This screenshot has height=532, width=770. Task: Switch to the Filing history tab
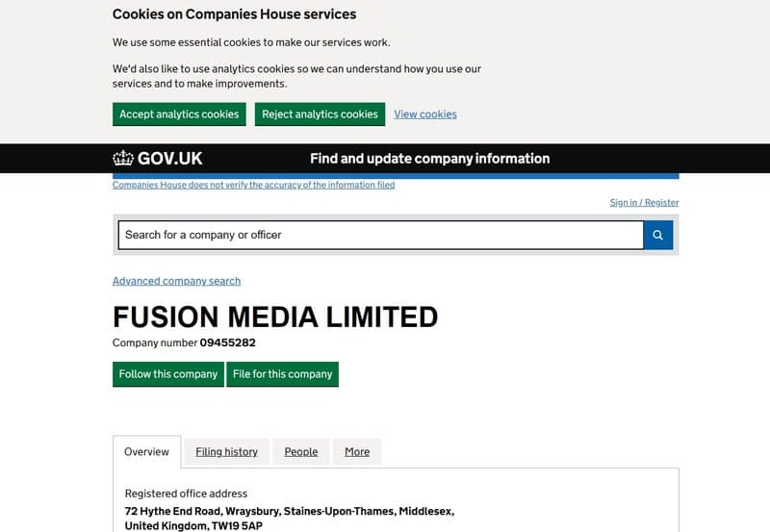click(226, 452)
